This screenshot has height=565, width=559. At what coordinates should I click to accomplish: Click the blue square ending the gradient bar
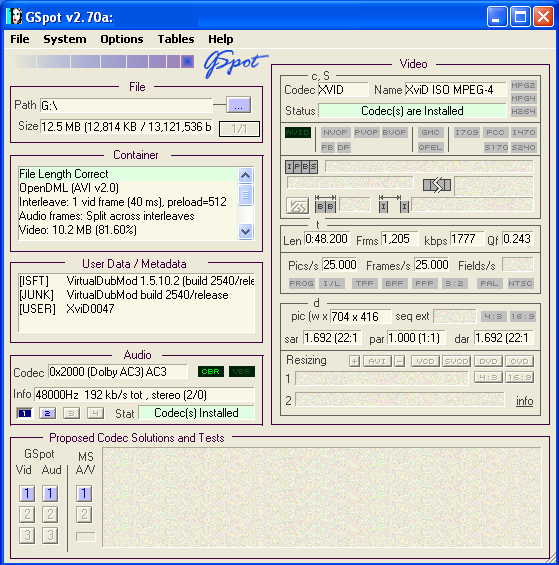tap(187, 62)
